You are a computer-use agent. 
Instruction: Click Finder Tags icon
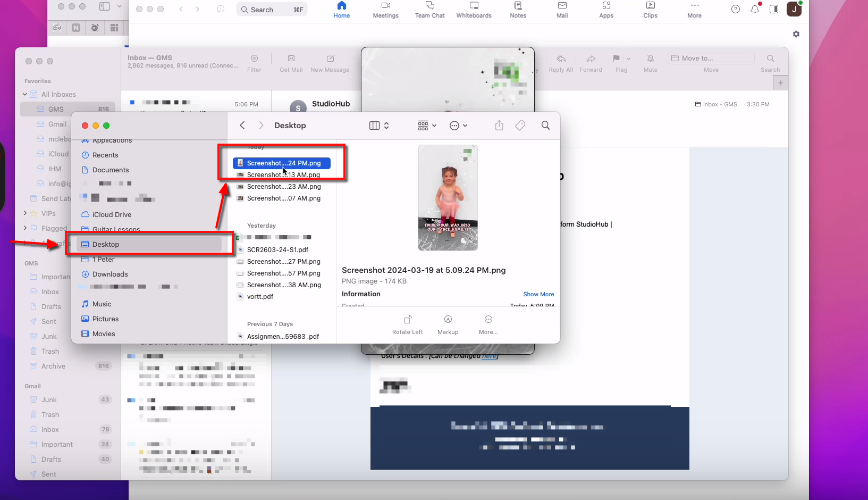[x=520, y=126]
